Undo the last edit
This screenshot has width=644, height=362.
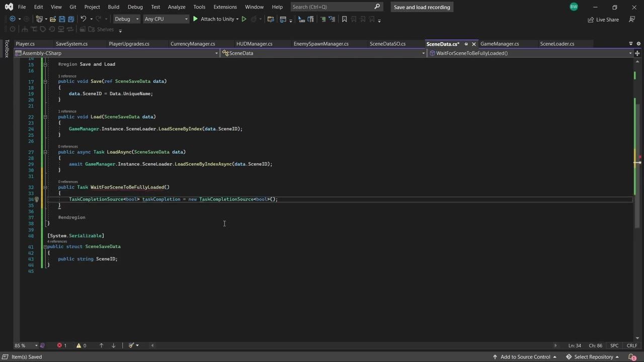click(84, 19)
